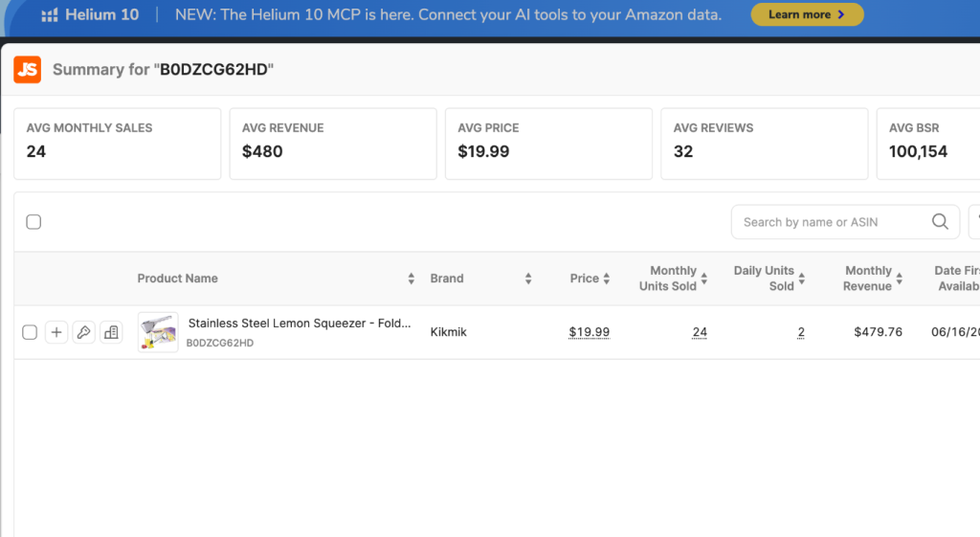This screenshot has width=980, height=537.
Task: Click the Helium 10 grid logo icon
Action: (x=50, y=15)
